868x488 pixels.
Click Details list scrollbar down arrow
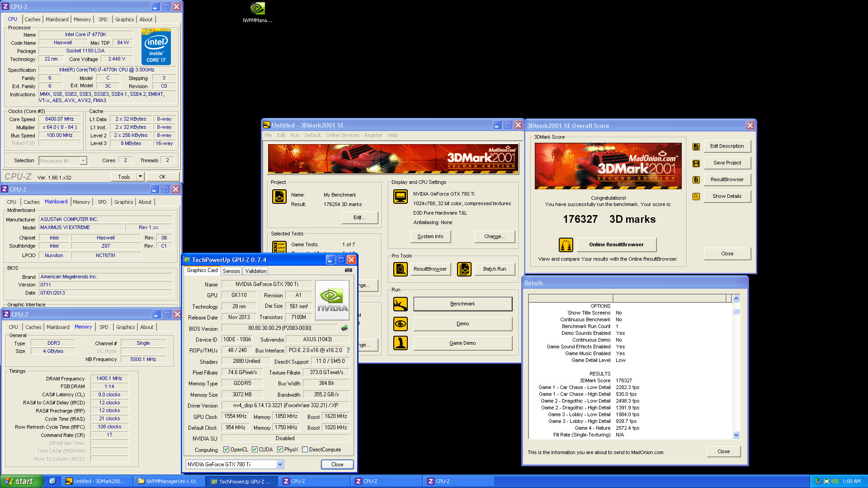pos(736,435)
